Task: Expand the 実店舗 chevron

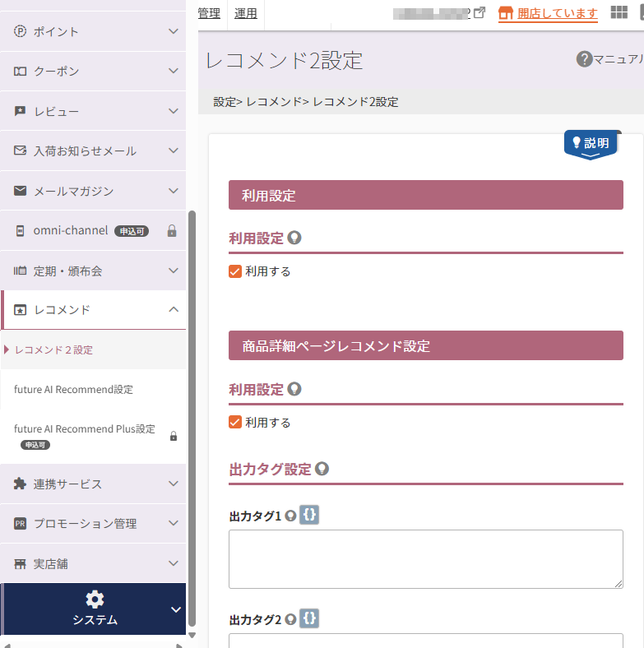Action: (174, 563)
